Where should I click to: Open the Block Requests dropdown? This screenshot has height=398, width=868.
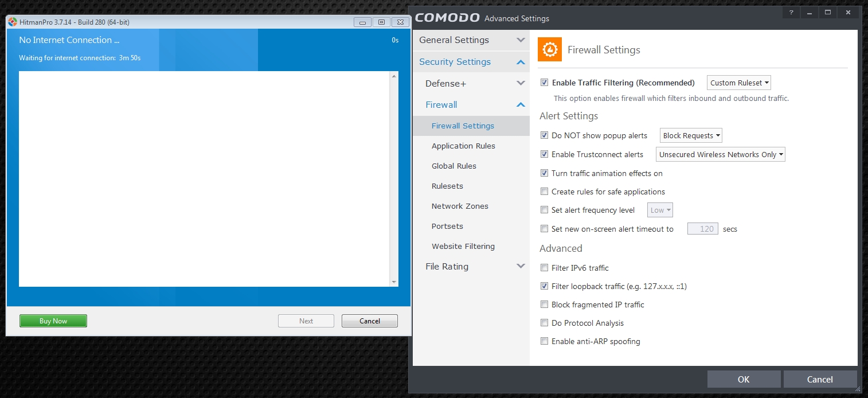(x=691, y=135)
